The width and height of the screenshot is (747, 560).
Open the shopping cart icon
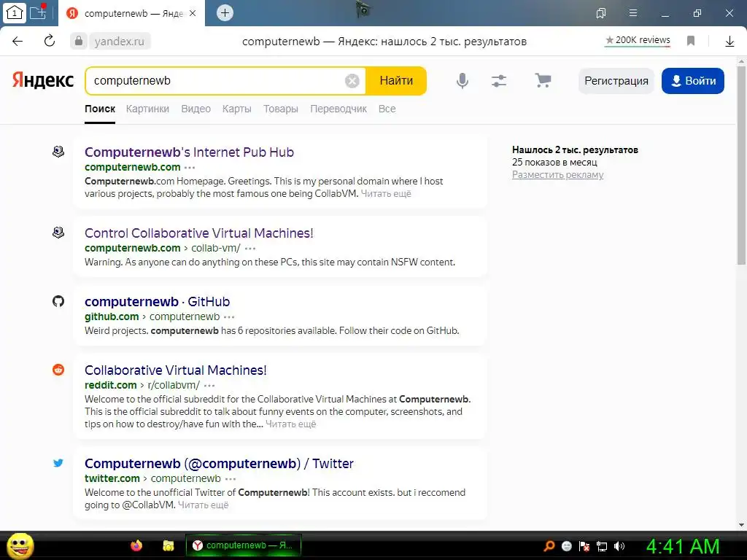(543, 80)
